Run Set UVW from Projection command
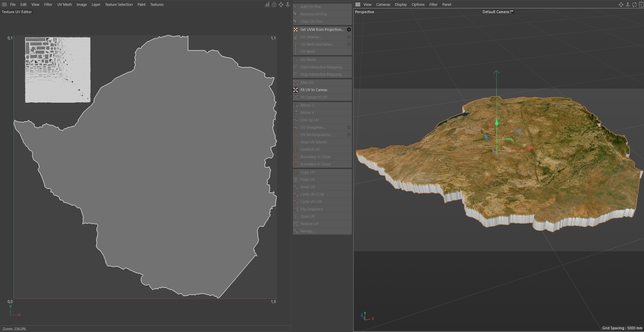Viewport: 644px width, 332px height. [x=322, y=29]
